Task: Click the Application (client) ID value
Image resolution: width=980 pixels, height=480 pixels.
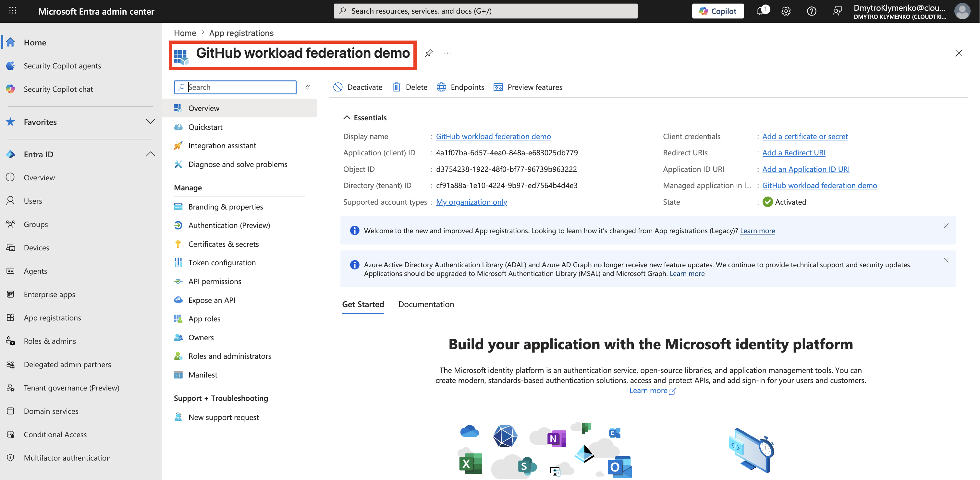Action: 507,152
